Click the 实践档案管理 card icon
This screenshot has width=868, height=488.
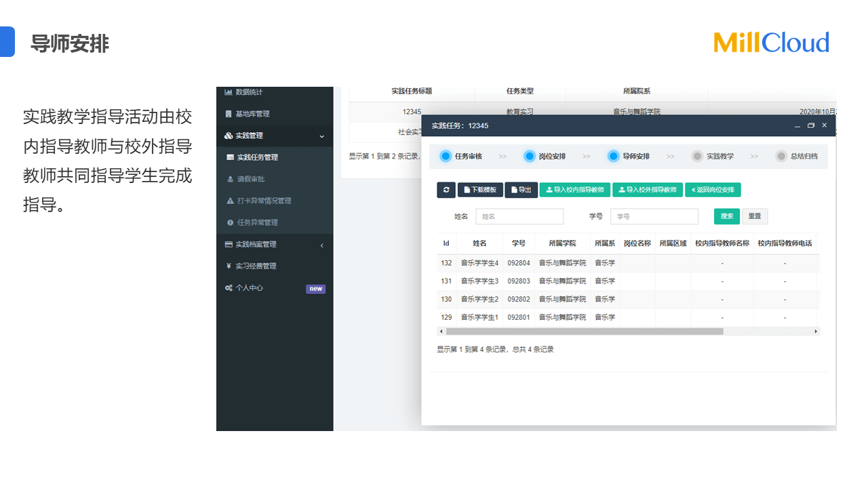(229, 244)
